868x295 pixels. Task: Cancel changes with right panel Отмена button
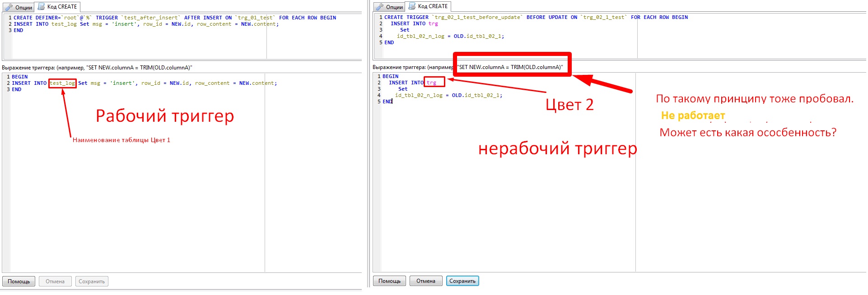click(425, 281)
